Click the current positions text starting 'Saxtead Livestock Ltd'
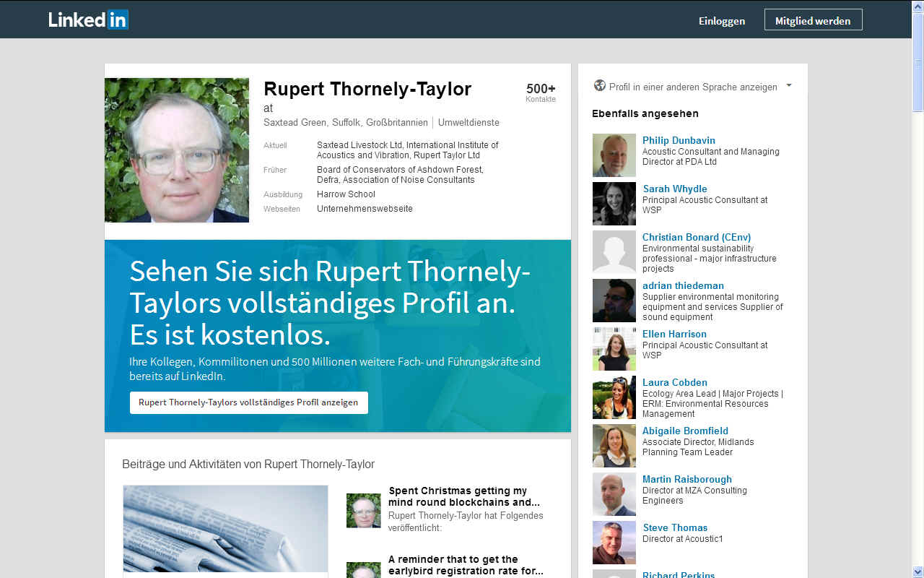Screen dimensions: 924x578 [408, 150]
